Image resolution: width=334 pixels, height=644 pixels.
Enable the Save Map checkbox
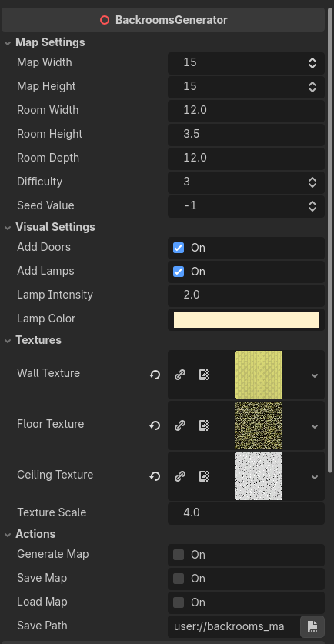(179, 579)
